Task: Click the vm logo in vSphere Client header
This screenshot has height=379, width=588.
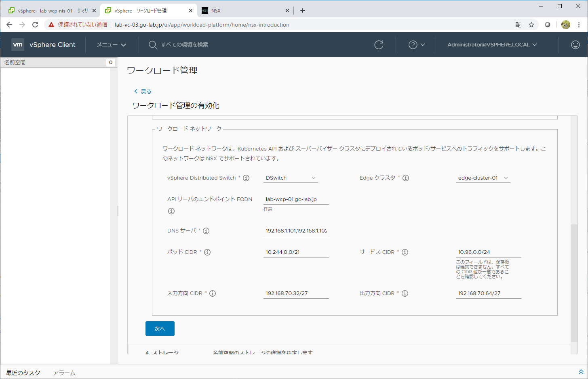Action: pos(18,45)
